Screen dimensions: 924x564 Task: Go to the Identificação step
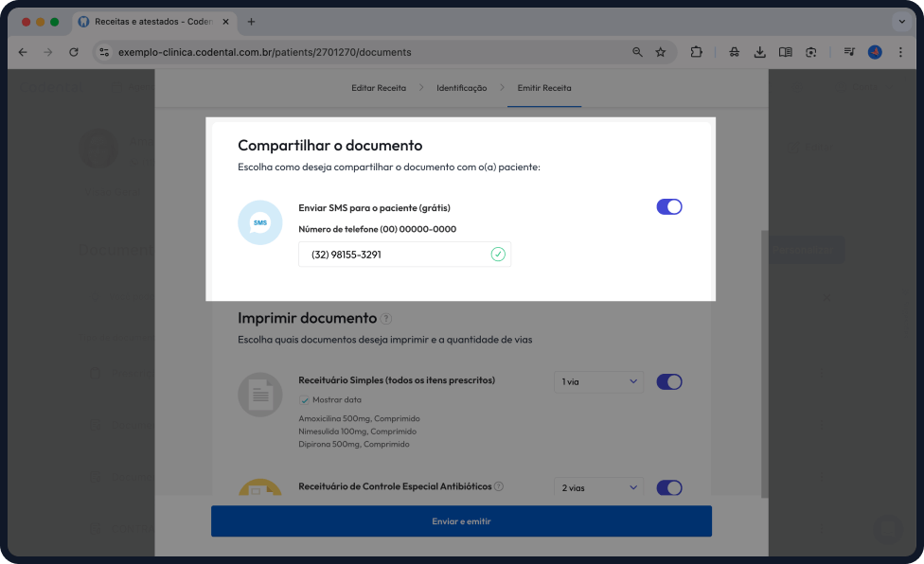(x=461, y=88)
